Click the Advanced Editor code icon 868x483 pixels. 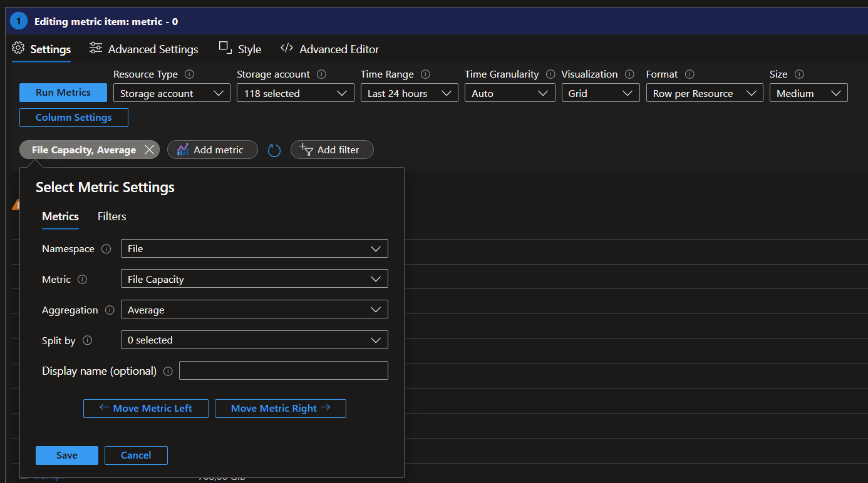pos(287,48)
